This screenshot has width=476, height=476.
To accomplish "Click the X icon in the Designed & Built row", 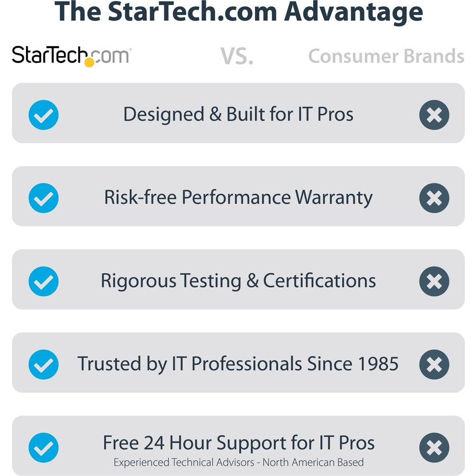I will coord(434,115).
